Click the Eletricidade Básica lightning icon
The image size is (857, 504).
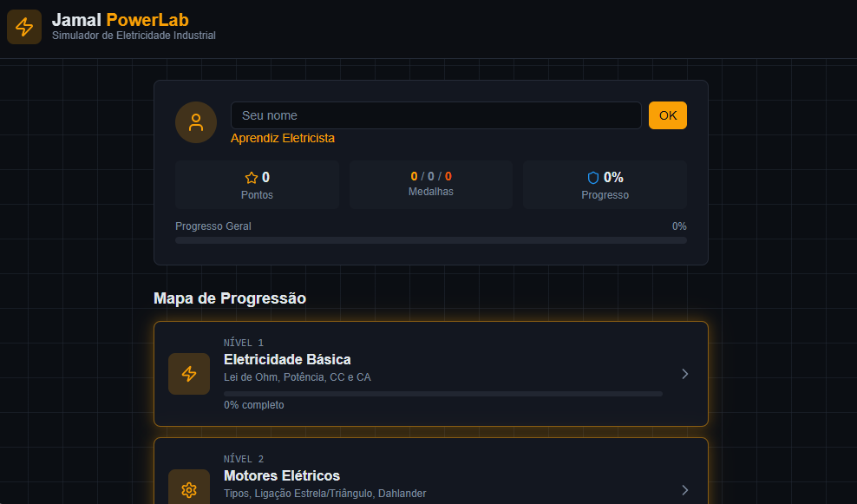coord(189,374)
